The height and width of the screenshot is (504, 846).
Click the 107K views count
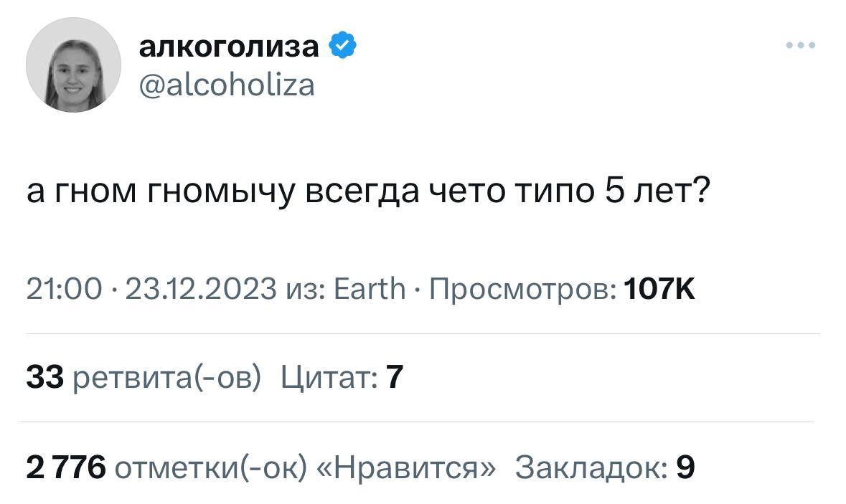point(659,289)
